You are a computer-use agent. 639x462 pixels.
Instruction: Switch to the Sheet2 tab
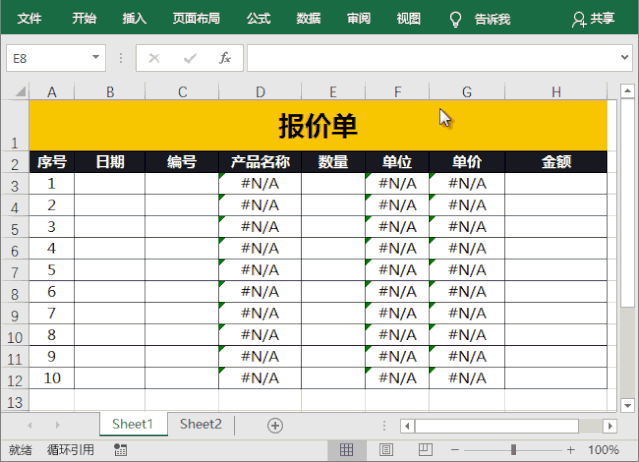click(x=201, y=424)
